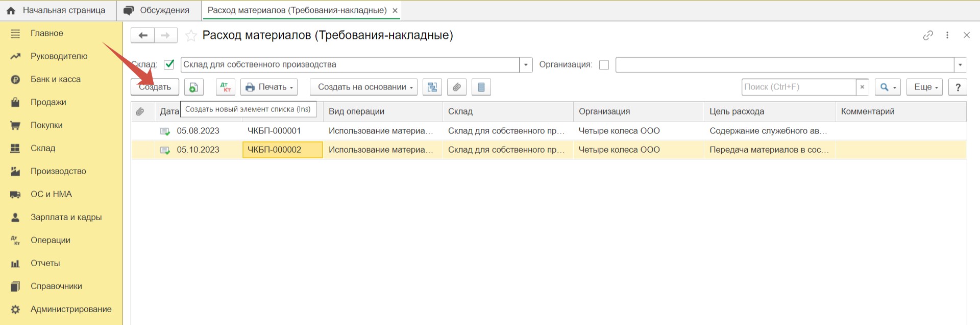This screenshot has width=980, height=325.
Task: Click the posted icon in ЧКБП-000002 row
Action: pos(165,150)
